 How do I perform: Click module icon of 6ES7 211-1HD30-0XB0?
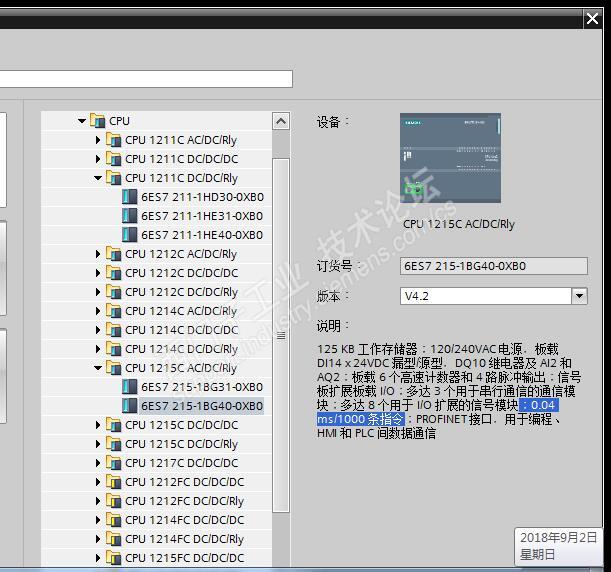click(130, 197)
